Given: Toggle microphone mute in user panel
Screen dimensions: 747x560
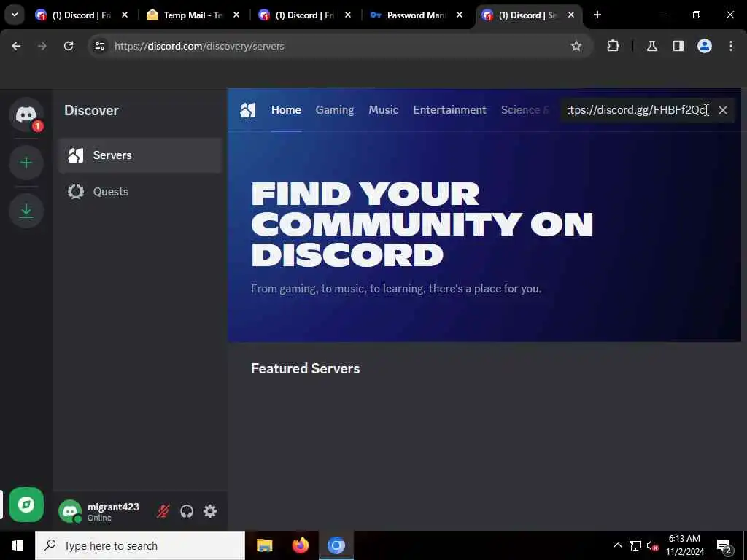Looking at the screenshot, I should [x=163, y=511].
